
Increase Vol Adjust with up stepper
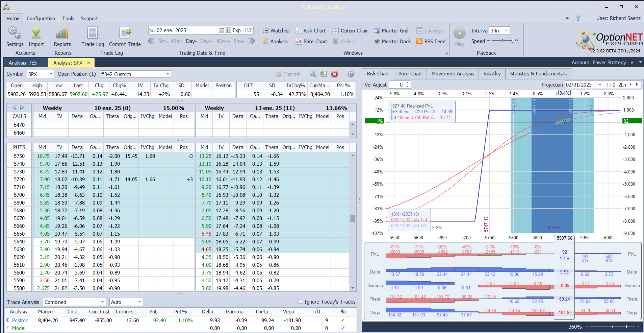point(408,83)
